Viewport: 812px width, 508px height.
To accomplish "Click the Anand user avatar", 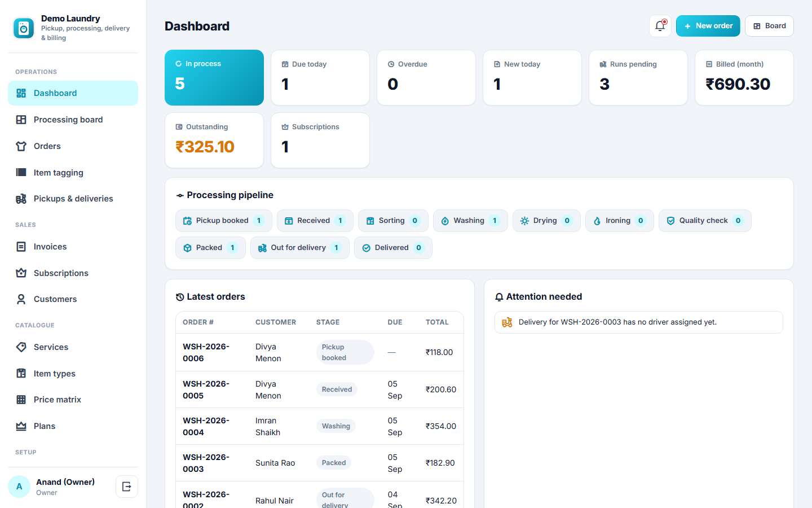I will (19, 487).
